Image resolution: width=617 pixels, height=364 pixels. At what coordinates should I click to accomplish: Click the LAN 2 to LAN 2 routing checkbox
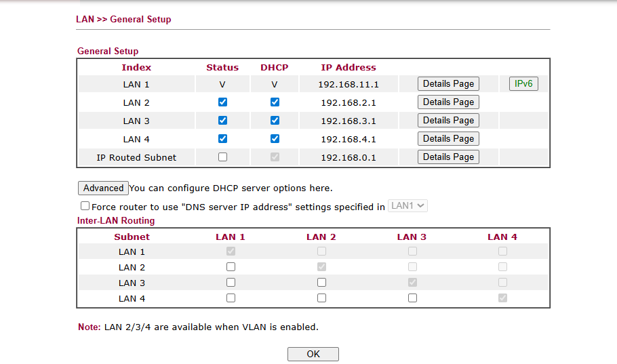tap(321, 267)
